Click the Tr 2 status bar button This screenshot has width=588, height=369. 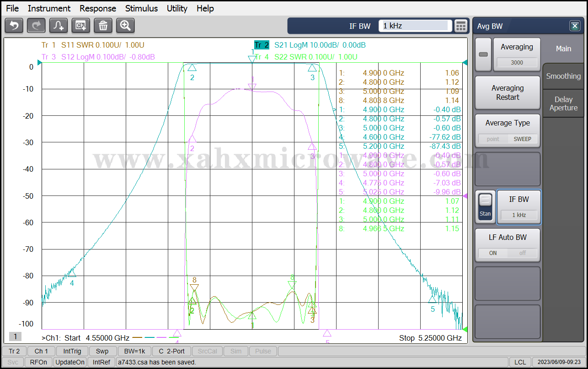pyautogui.click(x=14, y=351)
